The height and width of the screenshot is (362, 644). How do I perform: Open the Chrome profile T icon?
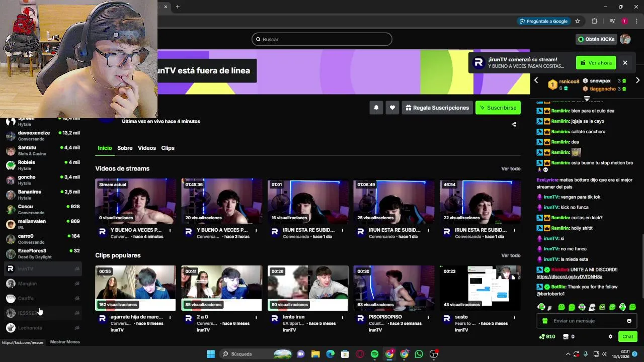(624, 21)
